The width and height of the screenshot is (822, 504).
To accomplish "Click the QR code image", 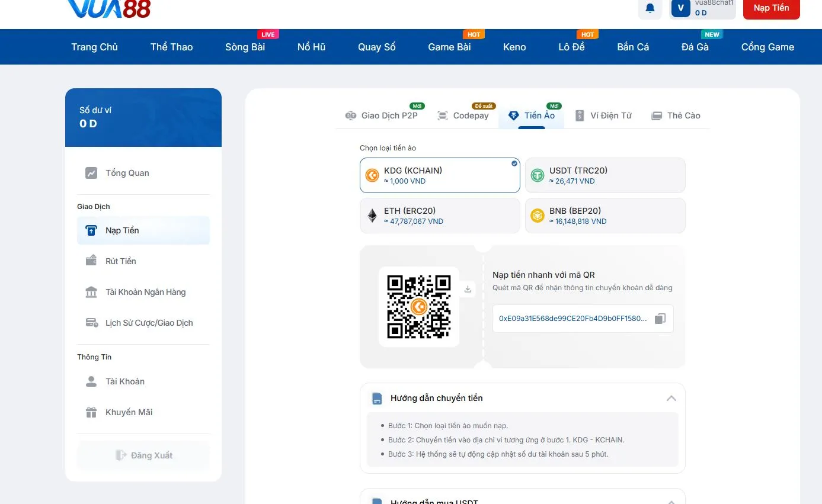I will point(419,307).
